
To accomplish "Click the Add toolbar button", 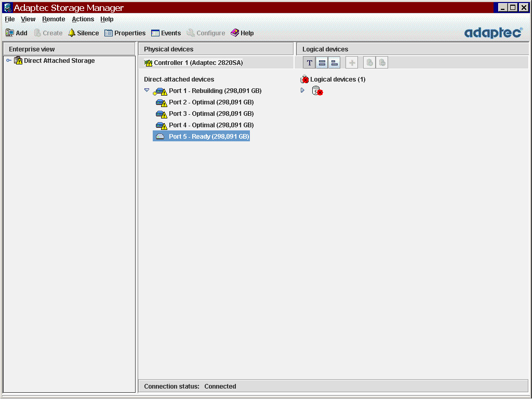I will click(16, 33).
